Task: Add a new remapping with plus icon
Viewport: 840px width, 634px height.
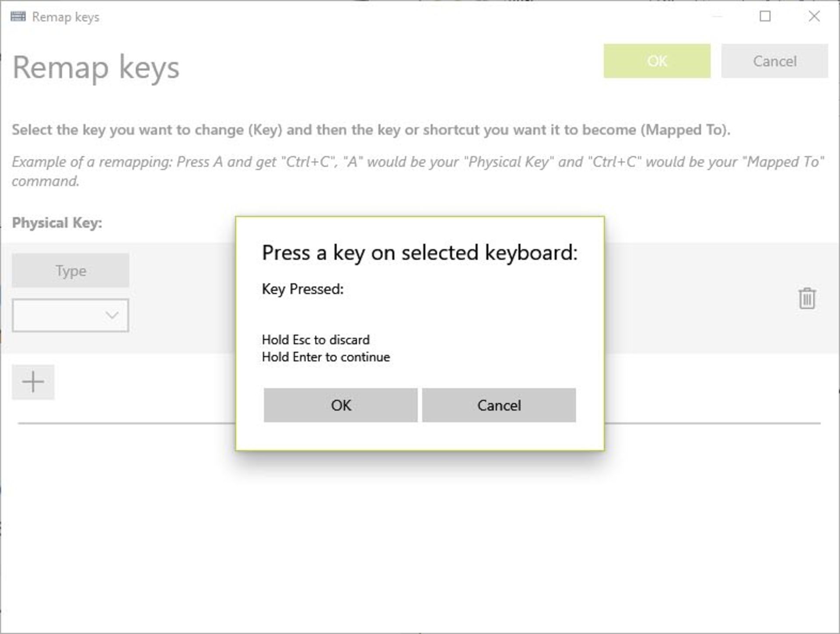Action: click(x=33, y=382)
